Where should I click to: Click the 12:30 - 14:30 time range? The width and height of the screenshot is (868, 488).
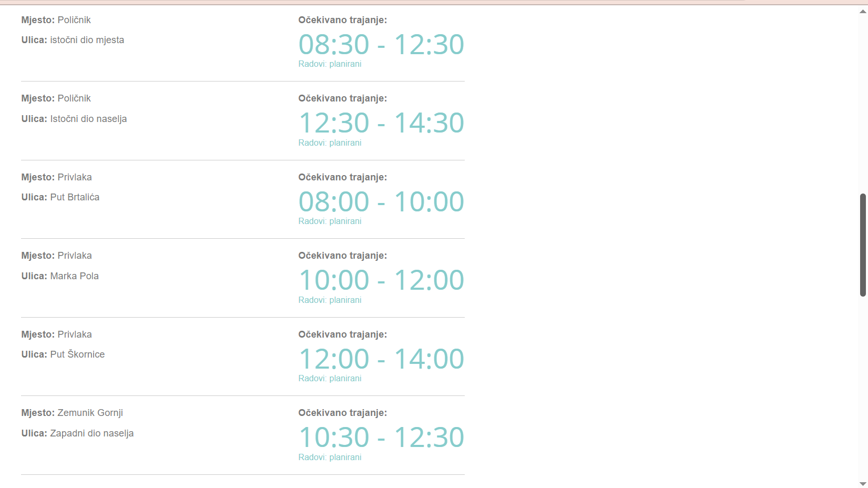tap(381, 123)
